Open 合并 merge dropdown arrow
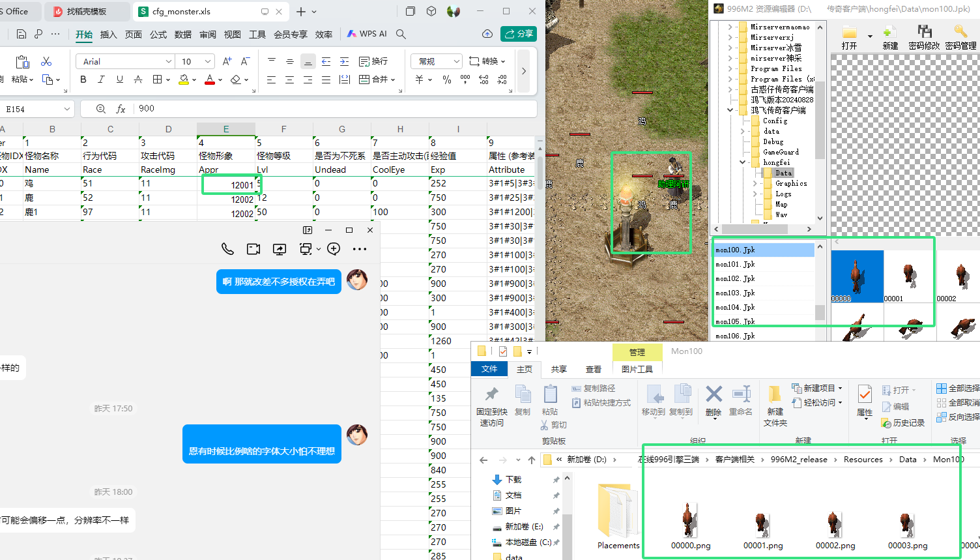 tap(393, 80)
